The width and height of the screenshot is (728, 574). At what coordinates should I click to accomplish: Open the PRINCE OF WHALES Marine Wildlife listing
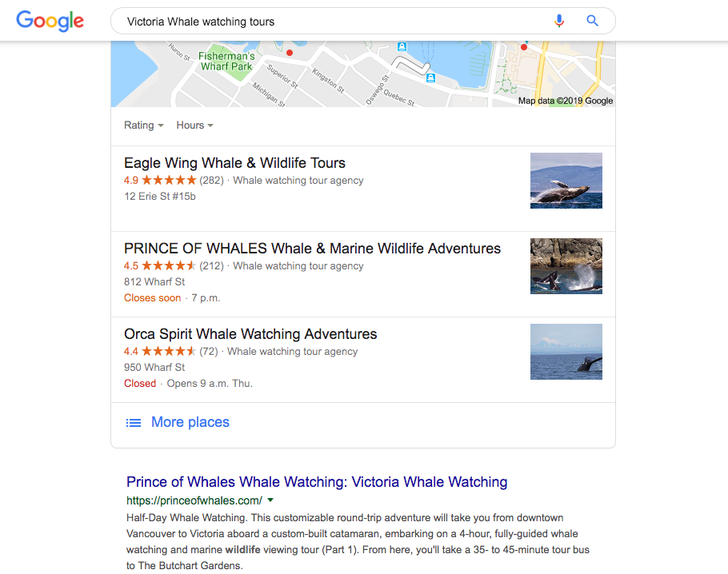(x=311, y=249)
